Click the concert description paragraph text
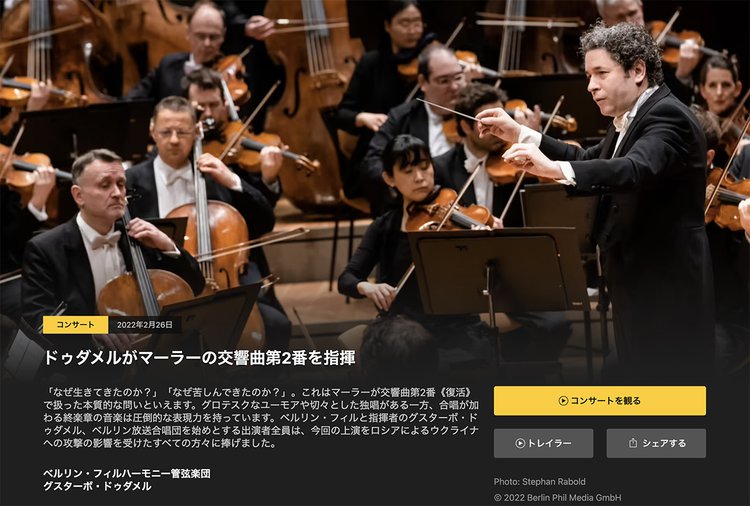This screenshot has width=750, height=506. tap(261, 418)
